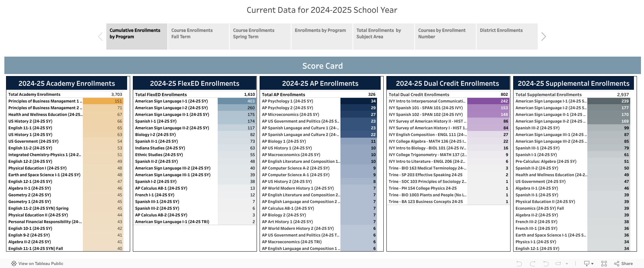Screen dimensions: 644x268
Task: Click the Tableau logo icon at bottom left
Action: click(x=14, y=264)
